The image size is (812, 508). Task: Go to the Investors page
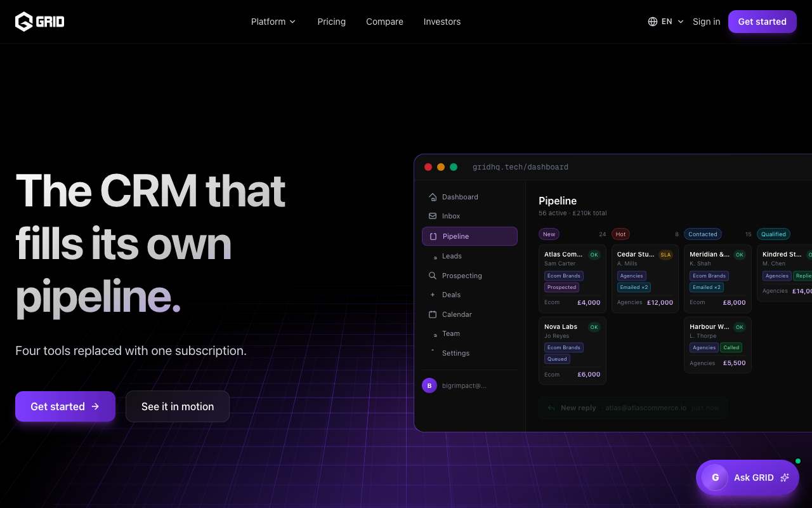[x=442, y=22]
